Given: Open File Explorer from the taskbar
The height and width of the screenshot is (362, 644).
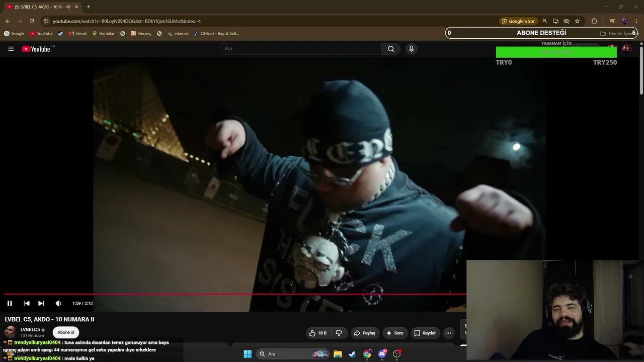Looking at the screenshot, I should click(x=338, y=354).
